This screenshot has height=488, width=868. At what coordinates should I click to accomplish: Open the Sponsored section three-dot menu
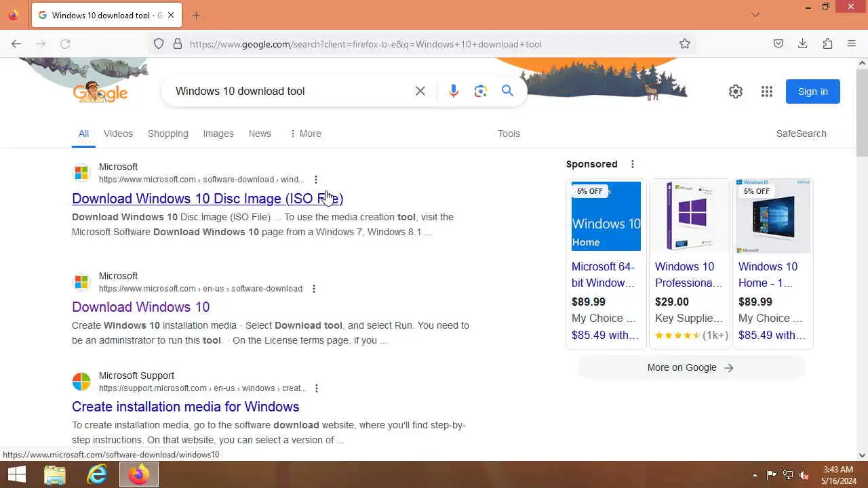(x=633, y=164)
